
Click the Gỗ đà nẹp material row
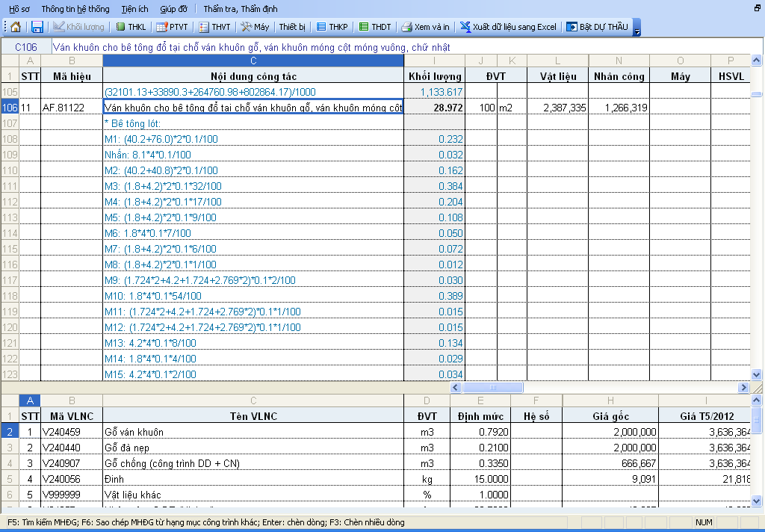(x=253, y=448)
